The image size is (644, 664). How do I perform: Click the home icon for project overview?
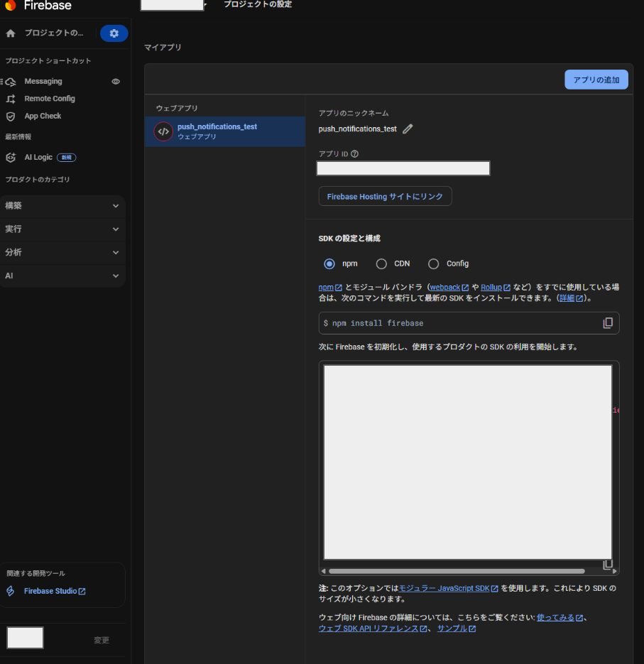tap(11, 33)
